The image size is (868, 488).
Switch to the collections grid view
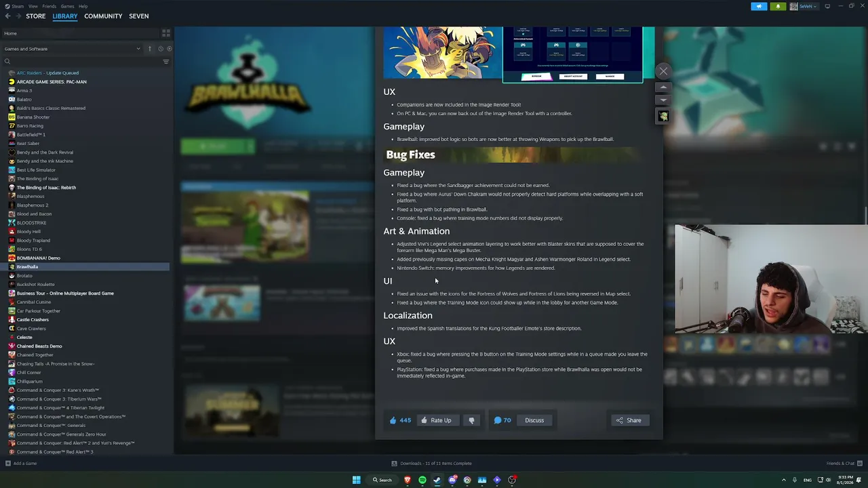click(166, 33)
